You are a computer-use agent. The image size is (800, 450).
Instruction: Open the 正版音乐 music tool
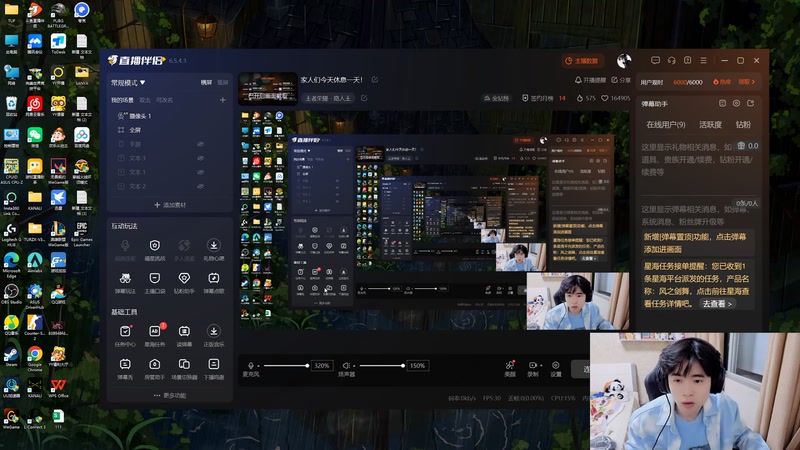point(214,336)
